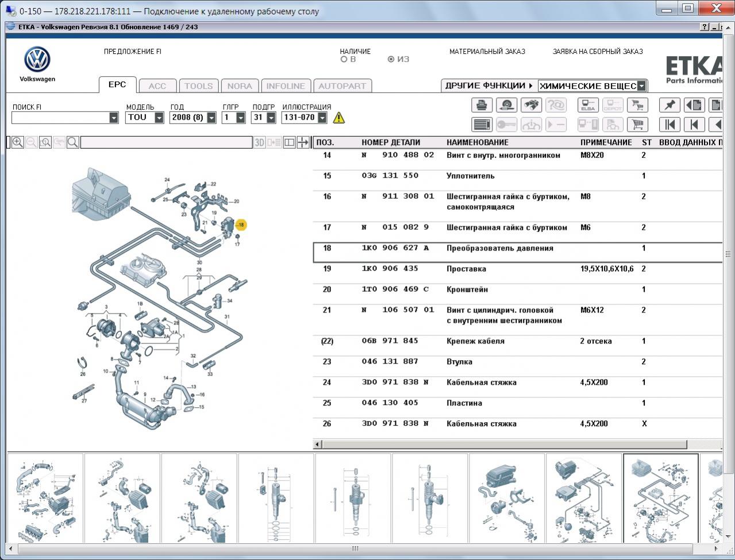Switch to the AUTOPART tab
This screenshot has width=735, height=560.
pos(342,86)
